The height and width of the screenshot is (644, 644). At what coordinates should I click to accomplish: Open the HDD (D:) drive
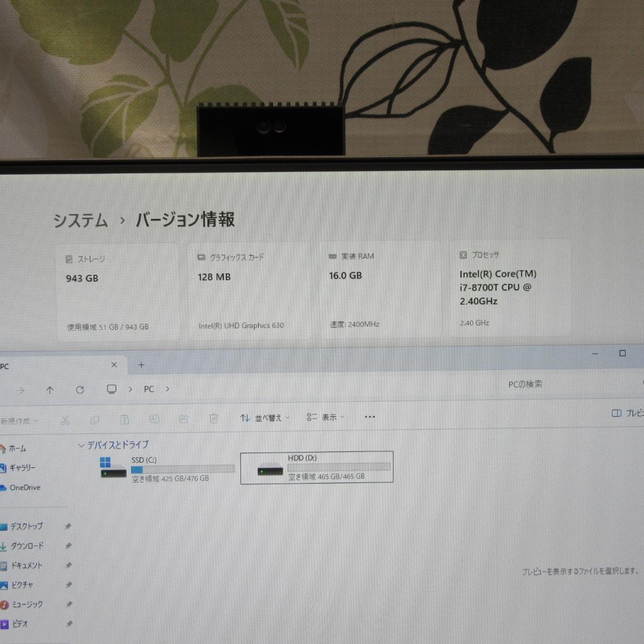point(316,467)
